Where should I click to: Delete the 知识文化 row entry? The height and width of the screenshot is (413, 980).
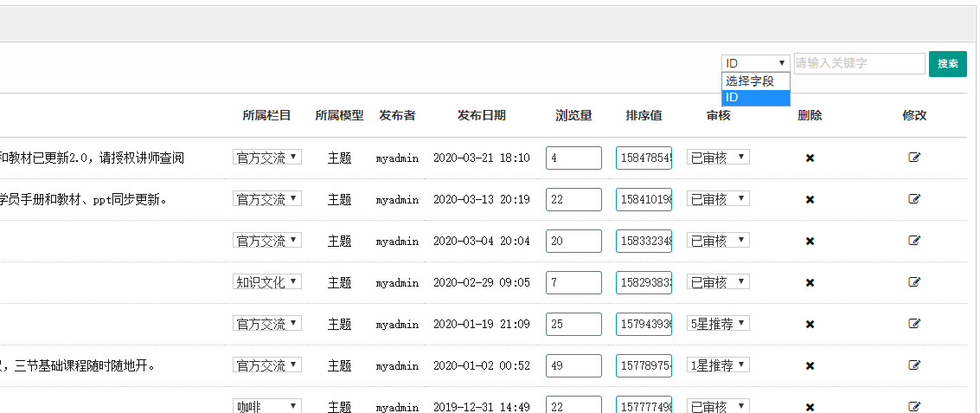coord(810,282)
